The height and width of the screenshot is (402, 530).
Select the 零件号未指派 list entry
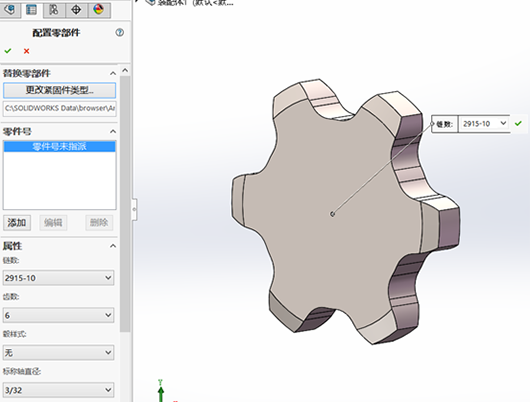(59, 146)
